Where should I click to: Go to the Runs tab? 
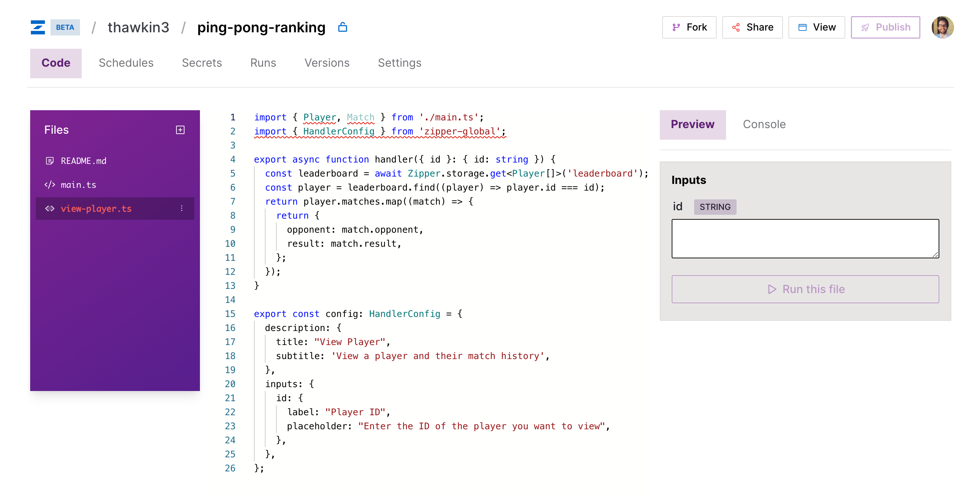point(263,63)
